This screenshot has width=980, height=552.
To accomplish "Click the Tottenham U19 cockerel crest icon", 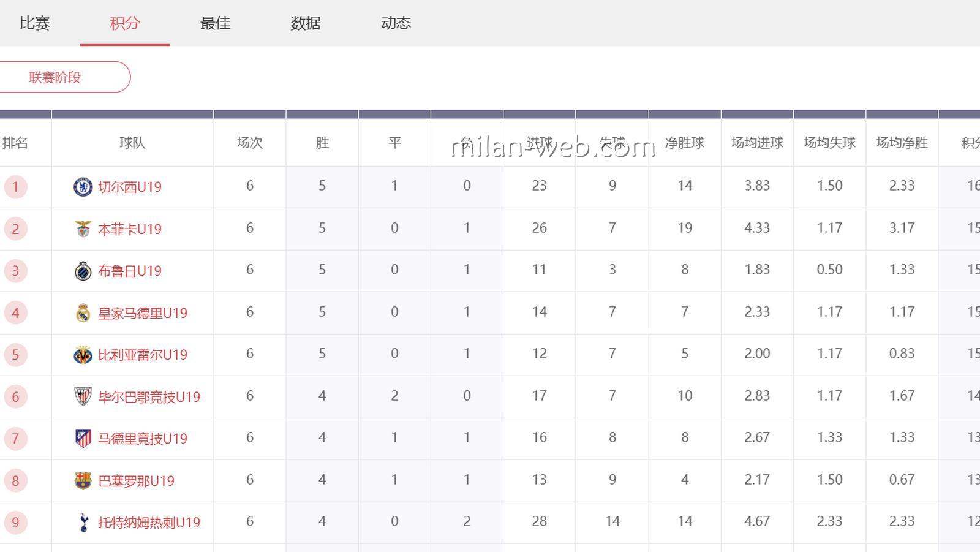I will click(x=83, y=523).
